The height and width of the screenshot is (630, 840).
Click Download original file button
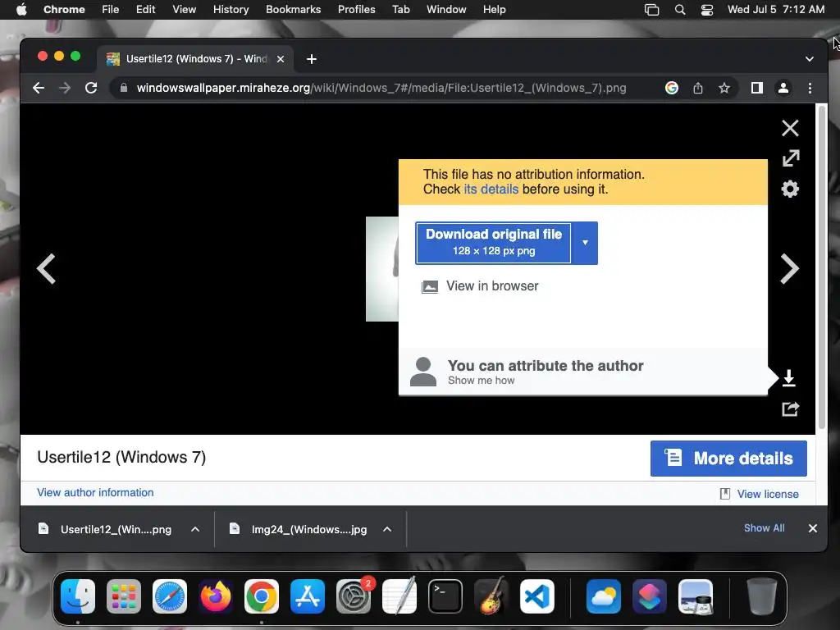coord(493,243)
